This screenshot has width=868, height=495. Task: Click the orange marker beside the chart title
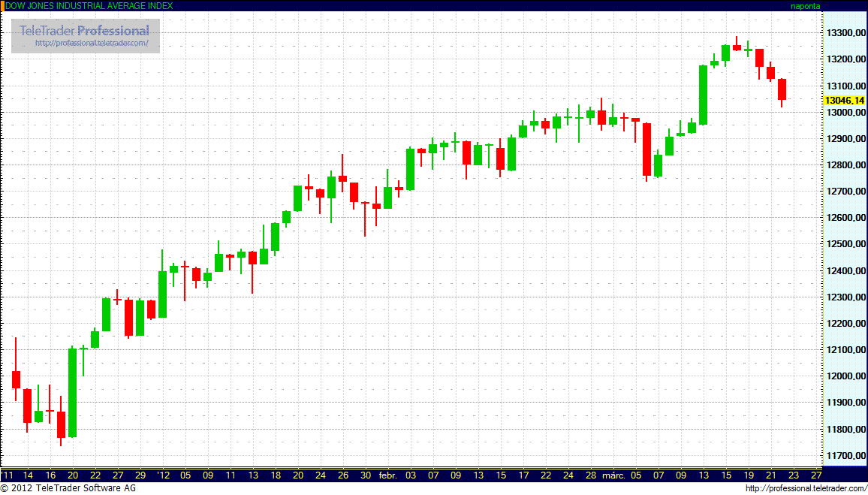pyautogui.click(x=2, y=5)
